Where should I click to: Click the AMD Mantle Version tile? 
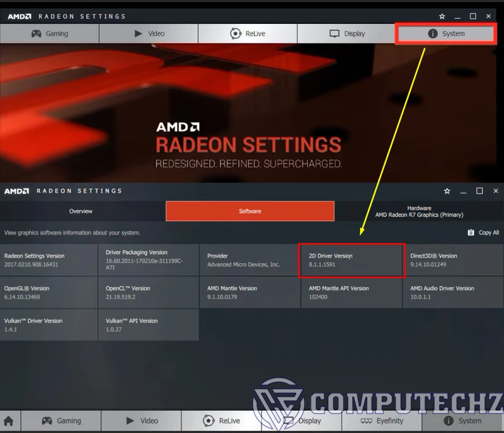250,292
